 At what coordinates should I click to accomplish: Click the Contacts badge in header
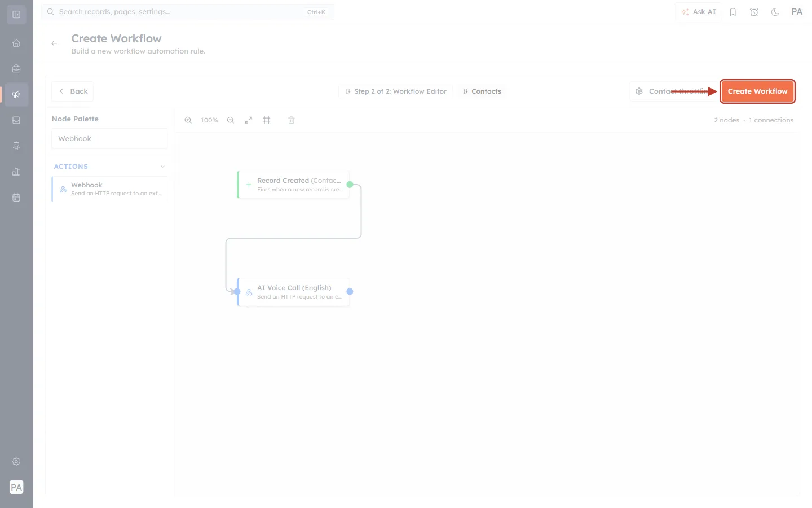coord(482,91)
